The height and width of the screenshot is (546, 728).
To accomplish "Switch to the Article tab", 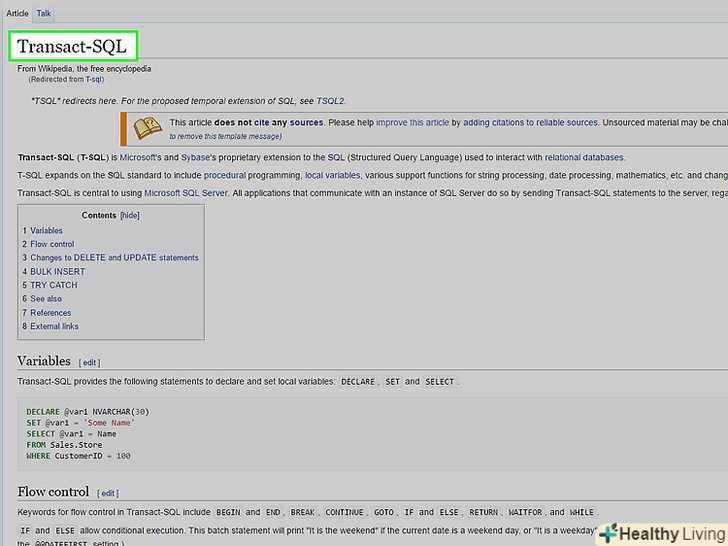I will (x=17, y=13).
